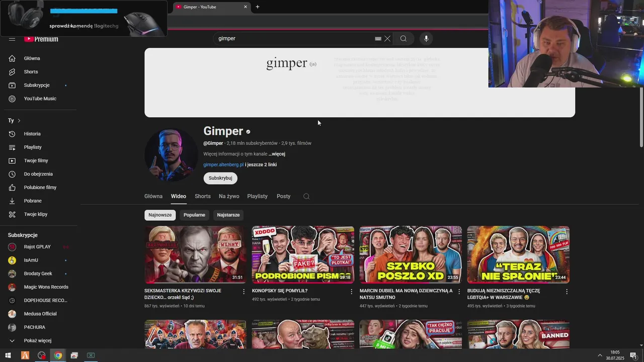Clear the search box with the X icon
The image size is (644, 362).
pyautogui.click(x=387, y=39)
